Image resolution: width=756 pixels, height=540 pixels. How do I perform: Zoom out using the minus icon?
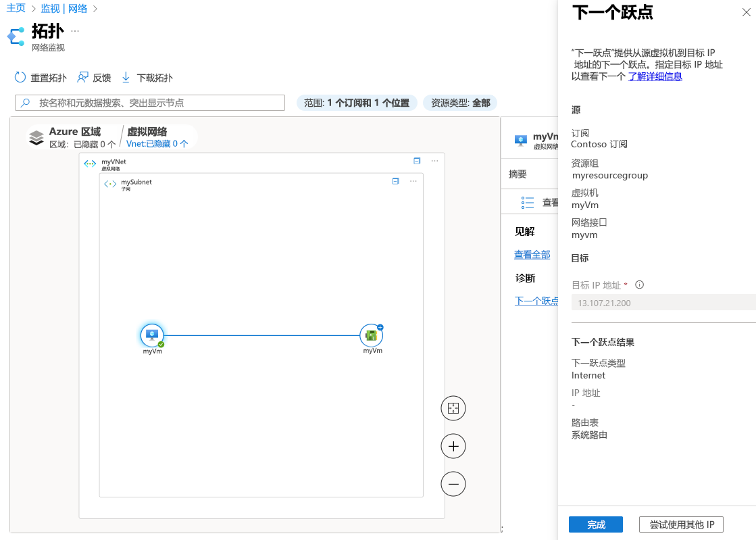453,484
